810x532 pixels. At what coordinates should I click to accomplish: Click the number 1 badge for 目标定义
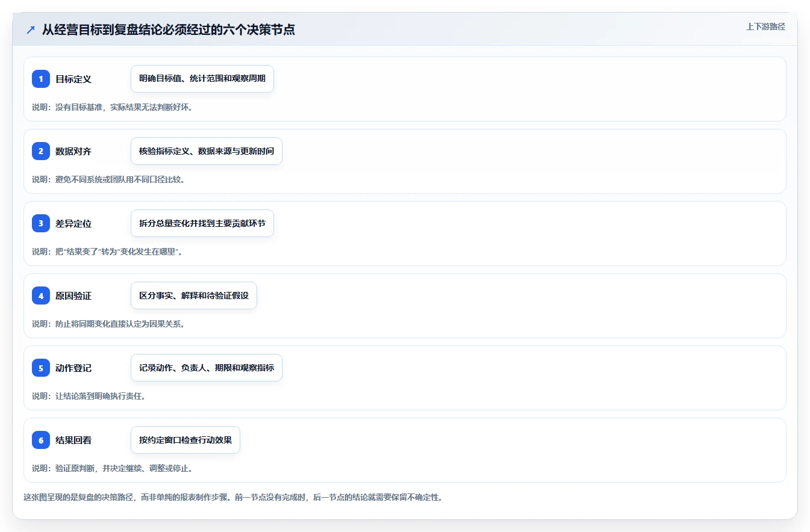pyautogui.click(x=41, y=79)
